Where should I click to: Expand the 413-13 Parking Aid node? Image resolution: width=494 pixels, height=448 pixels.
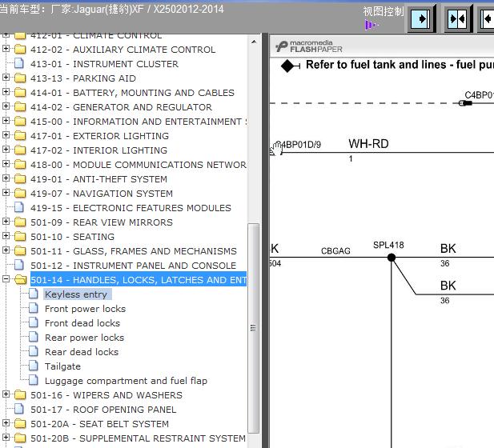(x=6, y=77)
